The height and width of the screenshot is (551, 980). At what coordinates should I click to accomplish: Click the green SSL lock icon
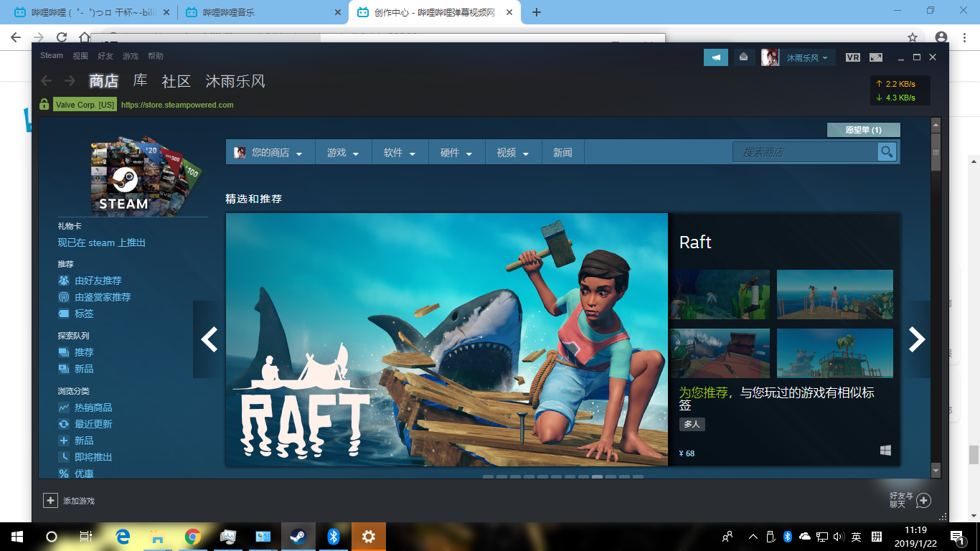tap(44, 105)
